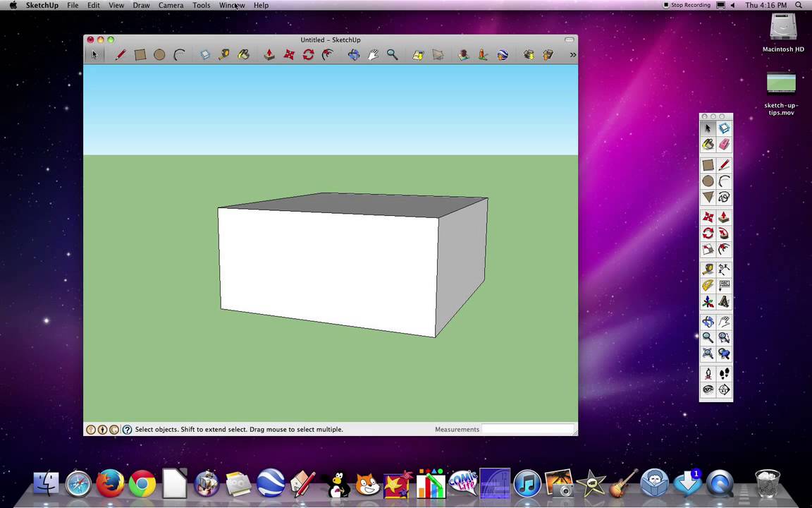Open the Window menu
812x508 pixels.
click(232, 5)
